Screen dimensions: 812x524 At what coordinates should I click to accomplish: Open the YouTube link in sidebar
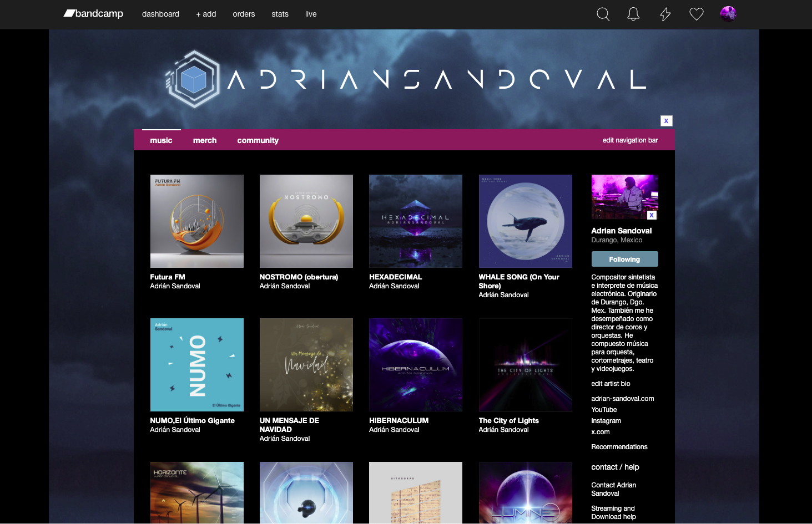tap(604, 410)
